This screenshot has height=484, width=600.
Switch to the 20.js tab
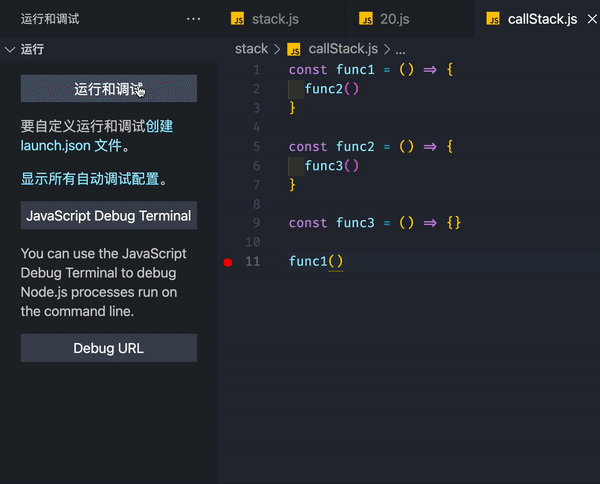(396, 19)
